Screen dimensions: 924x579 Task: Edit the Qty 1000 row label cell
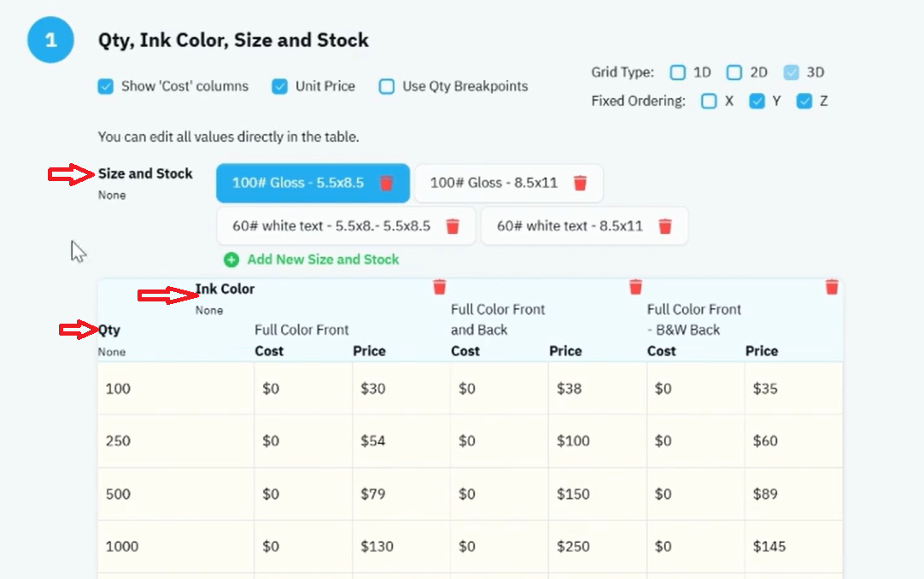click(x=176, y=547)
